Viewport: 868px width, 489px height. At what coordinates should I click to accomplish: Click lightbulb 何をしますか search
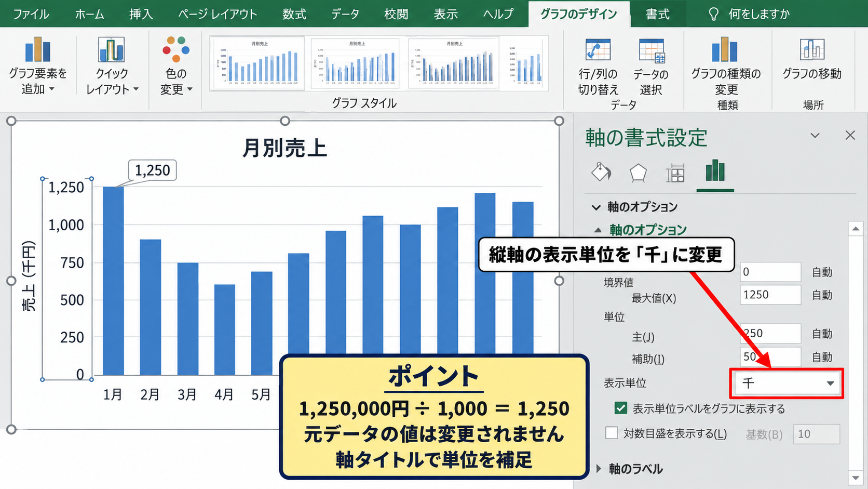coord(749,14)
